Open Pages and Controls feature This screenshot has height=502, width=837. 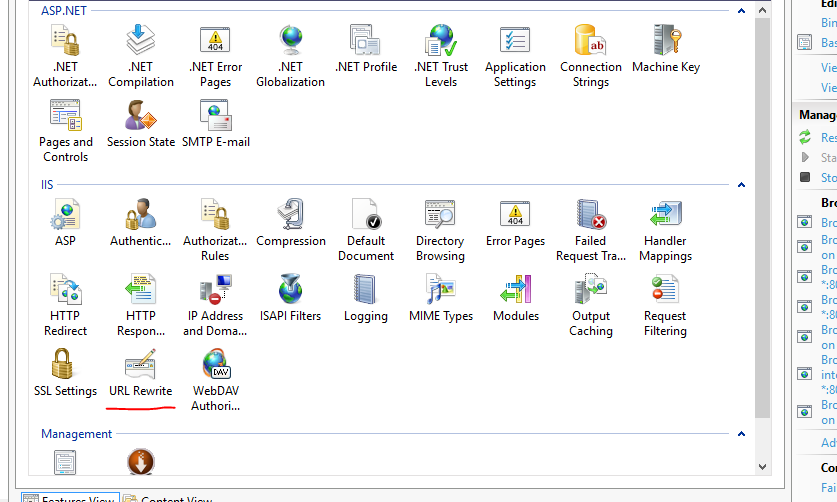point(65,131)
